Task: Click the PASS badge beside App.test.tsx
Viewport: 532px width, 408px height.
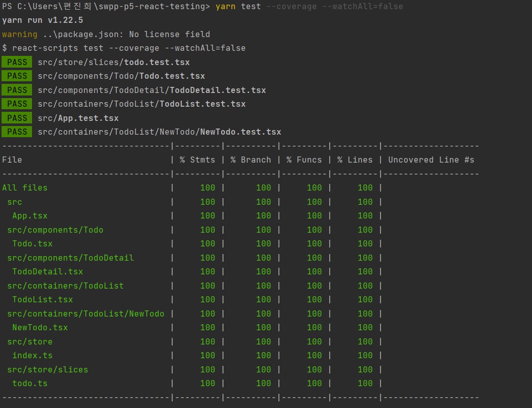Action: pos(17,118)
